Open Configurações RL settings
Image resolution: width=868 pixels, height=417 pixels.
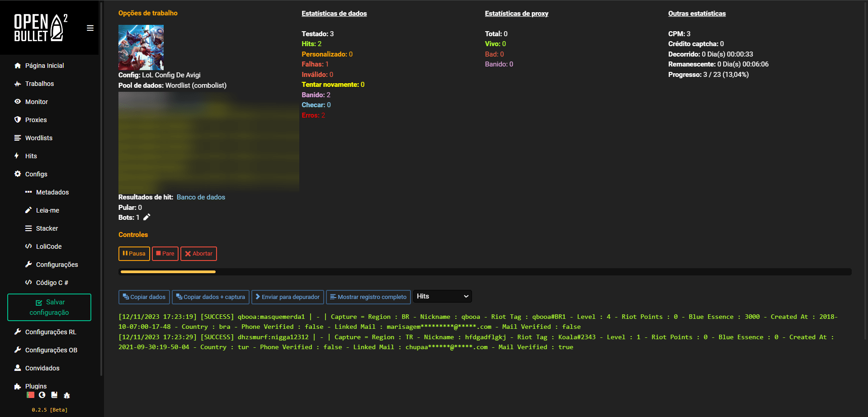click(x=51, y=332)
